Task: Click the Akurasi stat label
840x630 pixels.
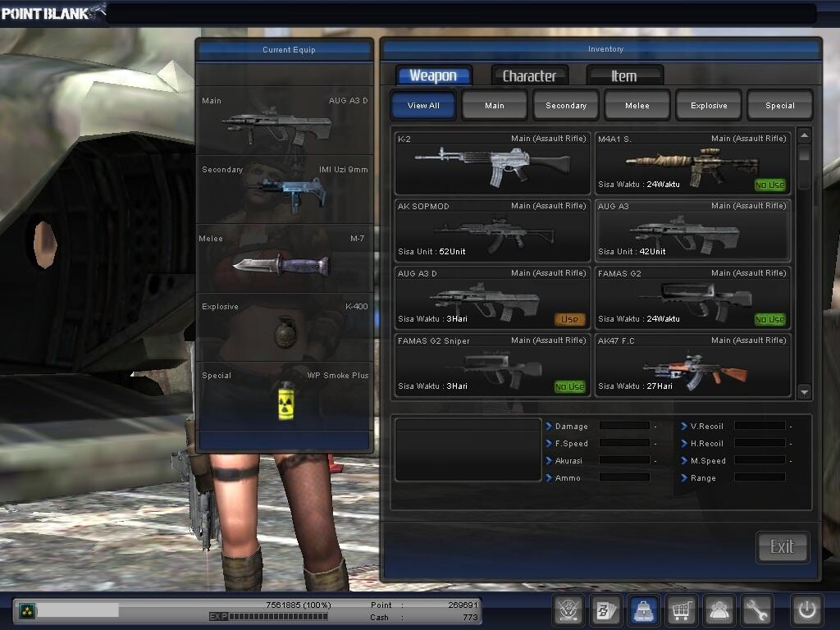Action: (x=568, y=461)
